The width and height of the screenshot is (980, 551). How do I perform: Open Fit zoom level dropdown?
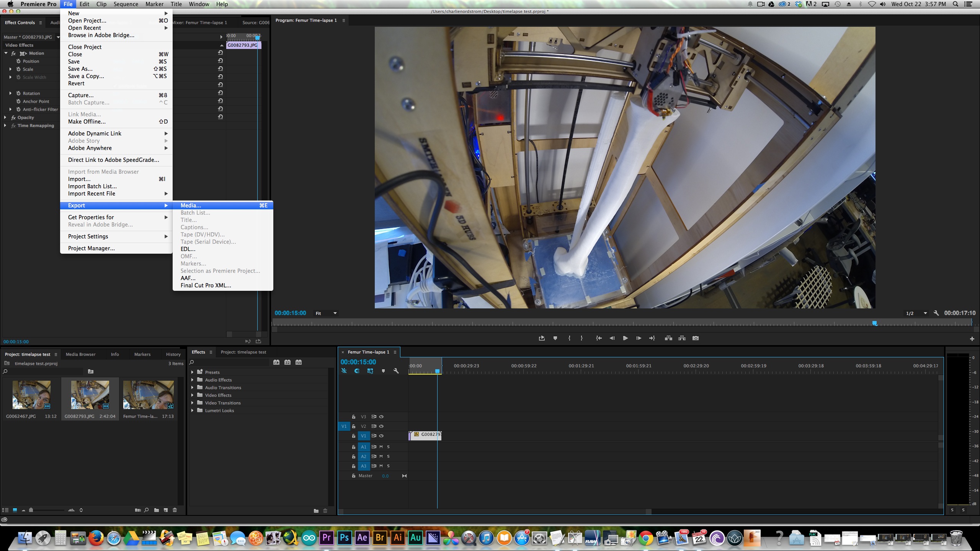(326, 313)
